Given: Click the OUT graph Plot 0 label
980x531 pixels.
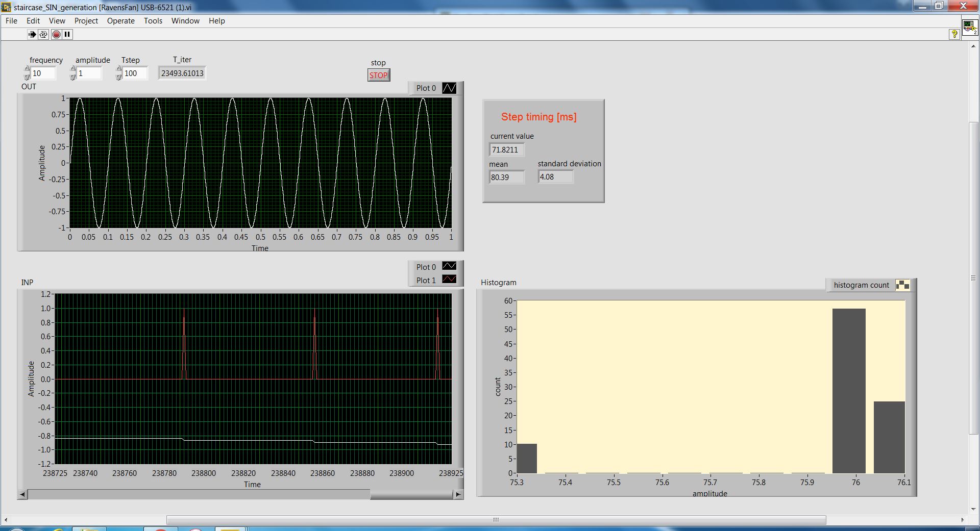Looking at the screenshot, I should (426, 88).
